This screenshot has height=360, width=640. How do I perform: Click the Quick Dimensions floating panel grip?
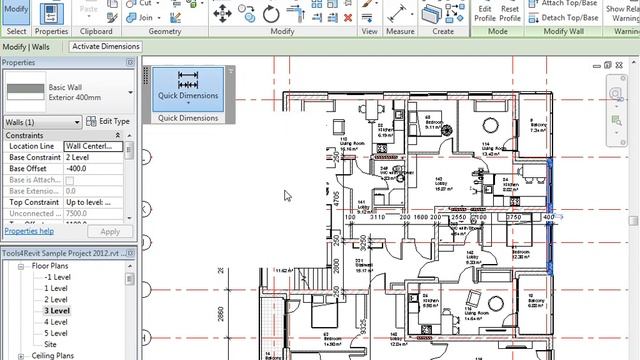click(146, 76)
